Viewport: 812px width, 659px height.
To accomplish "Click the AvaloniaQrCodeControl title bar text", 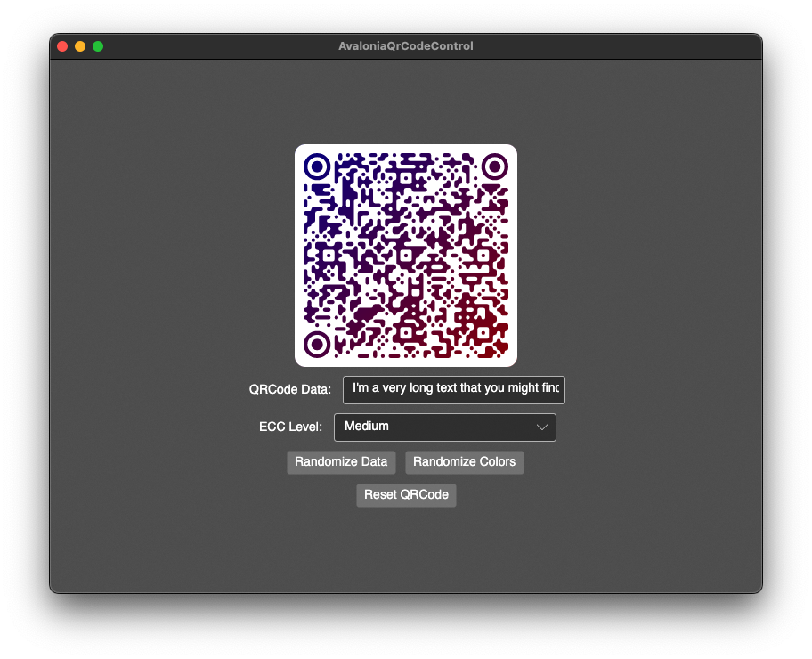I will (x=405, y=45).
